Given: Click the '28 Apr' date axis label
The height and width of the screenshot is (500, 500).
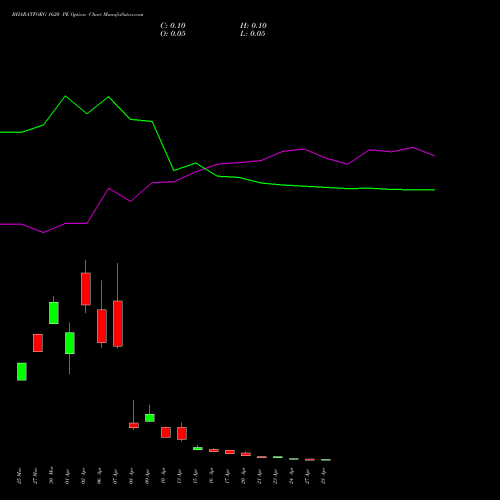Looking at the screenshot, I should [323, 476].
